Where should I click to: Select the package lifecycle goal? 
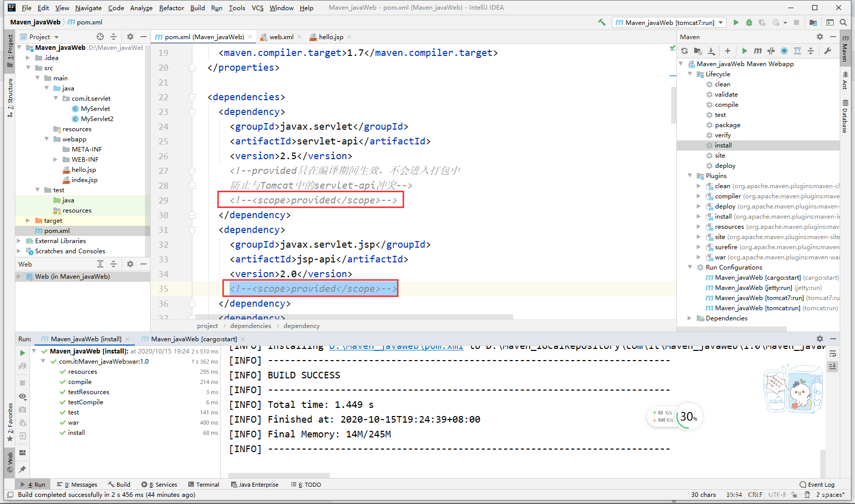tap(727, 125)
